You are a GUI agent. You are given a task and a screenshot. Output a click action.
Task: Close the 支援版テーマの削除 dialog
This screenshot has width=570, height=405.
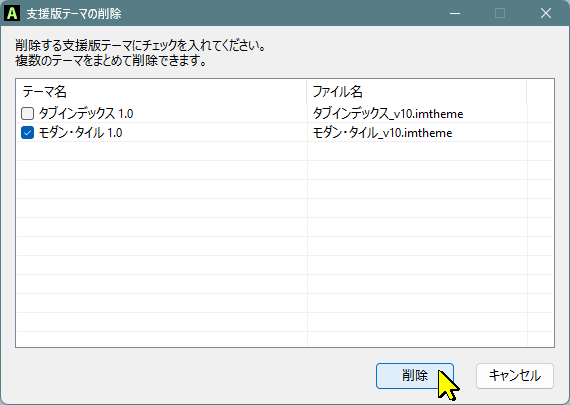[546, 13]
